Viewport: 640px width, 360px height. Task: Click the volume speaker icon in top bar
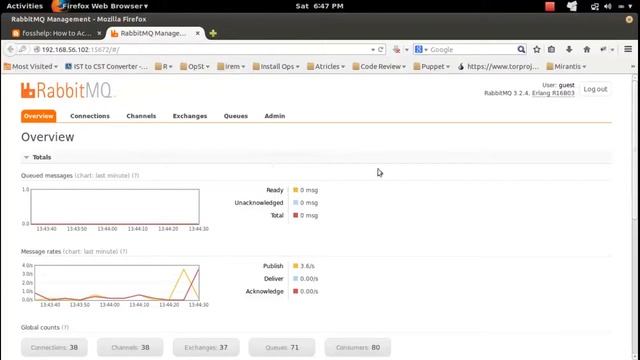coord(608,6)
